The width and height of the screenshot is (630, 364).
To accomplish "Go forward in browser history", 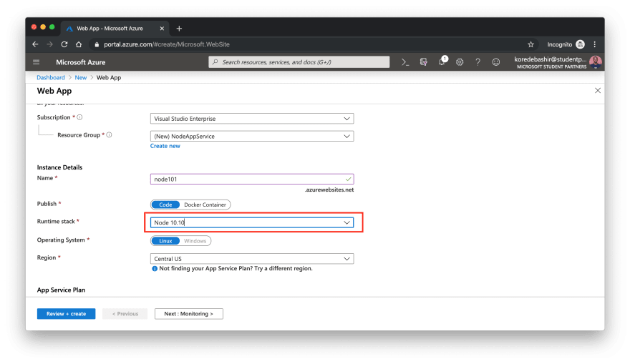I will 50,44.
